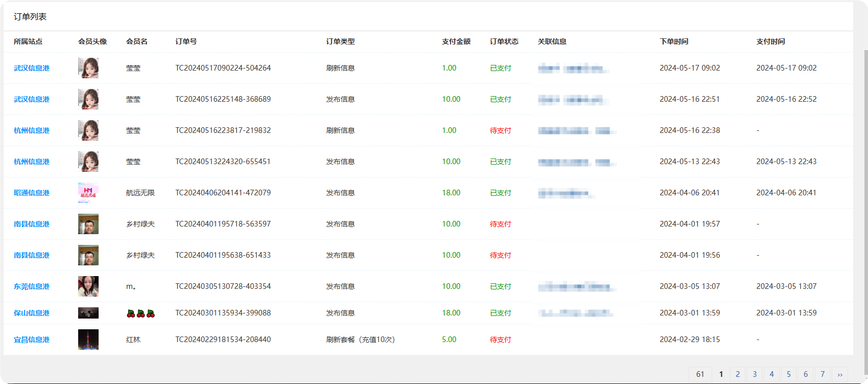Click 航远无限 member avatar
Image resolution: width=868 pixels, height=384 pixels.
tap(88, 193)
